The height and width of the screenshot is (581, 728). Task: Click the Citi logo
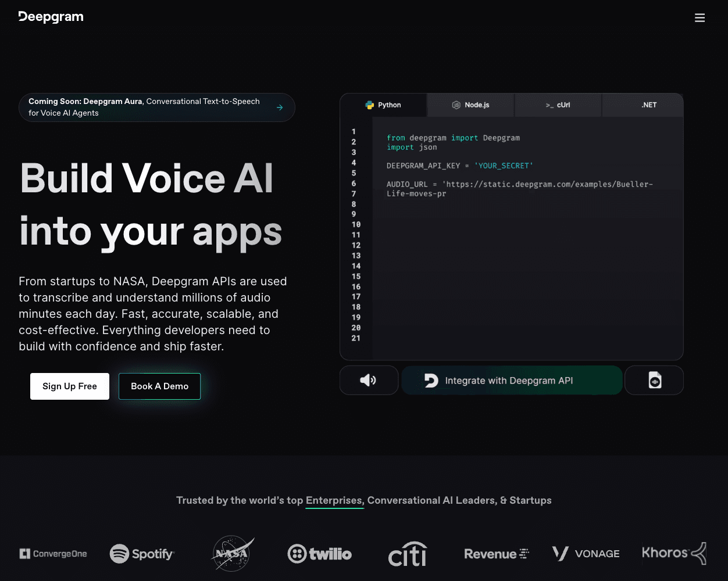click(408, 554)
